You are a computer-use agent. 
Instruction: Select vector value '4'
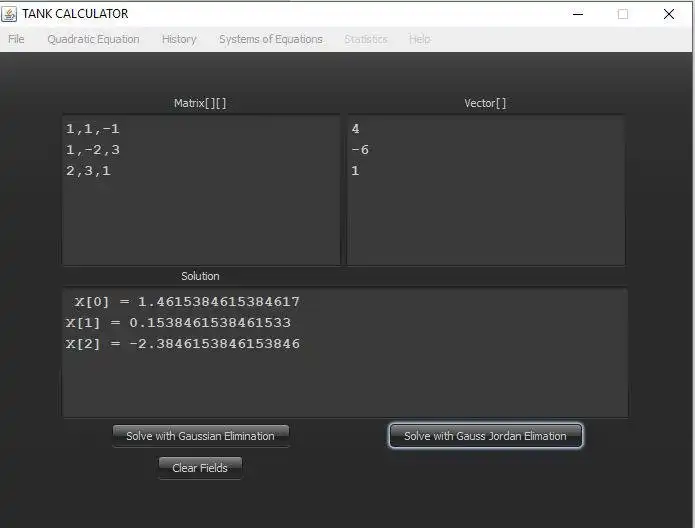coord(355,129)
